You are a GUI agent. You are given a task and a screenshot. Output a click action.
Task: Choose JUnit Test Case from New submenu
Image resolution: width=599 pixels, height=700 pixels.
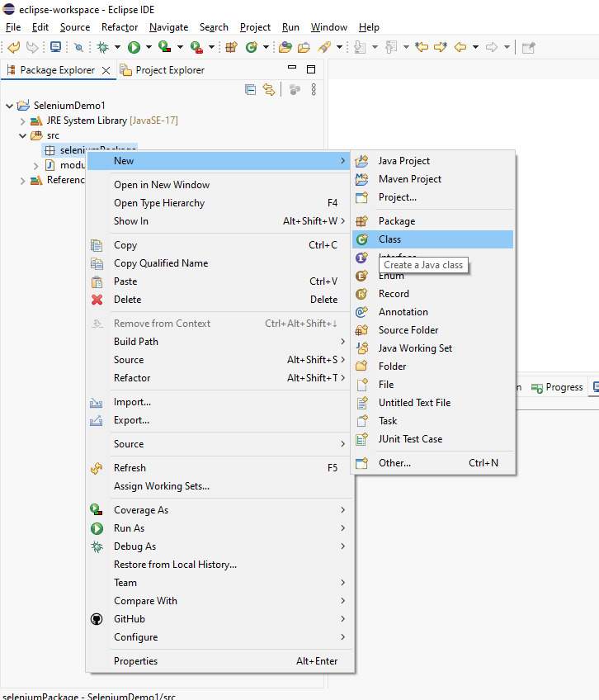pos(433,439)
